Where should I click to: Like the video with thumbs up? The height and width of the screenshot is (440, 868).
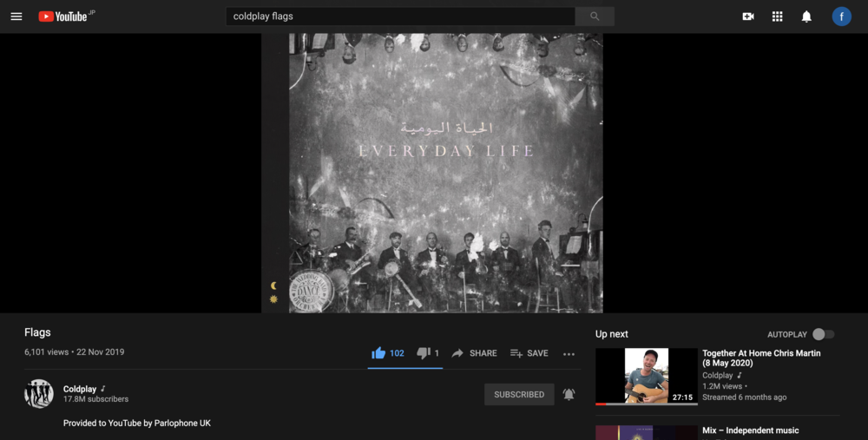coord(378,353)
